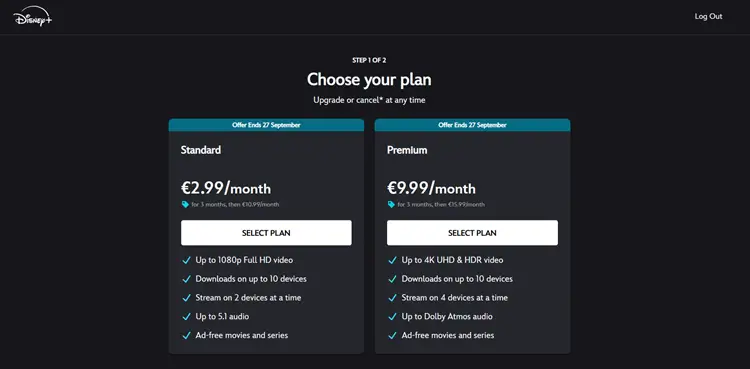The width and height of the screenshot is (750, 369).
Task: Click checkmark next to Stream on 4 devices
Action: click(392, 298)
